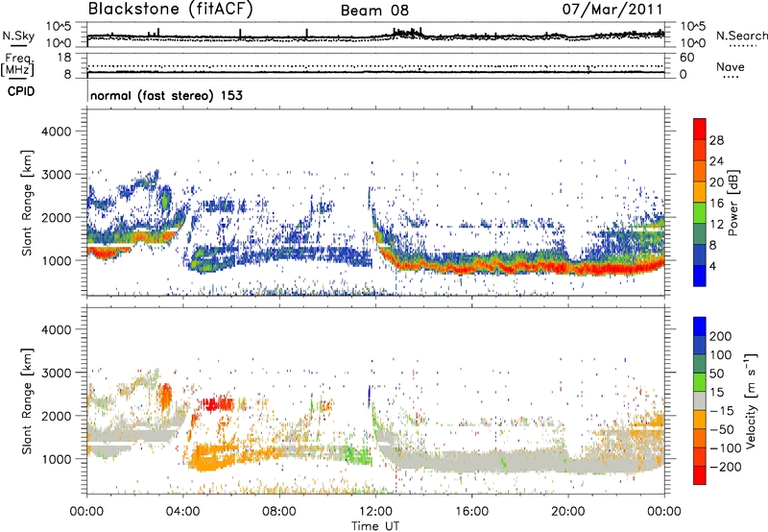The width and height of the screenshot is (768, 532).
Task: Click '3000' tick on the velocity panel
Action: [x=56, y=373]
